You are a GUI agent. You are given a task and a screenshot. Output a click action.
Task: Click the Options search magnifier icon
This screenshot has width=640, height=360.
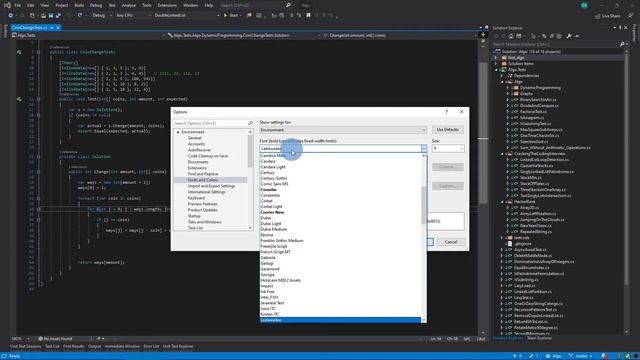tap(250, 123)
